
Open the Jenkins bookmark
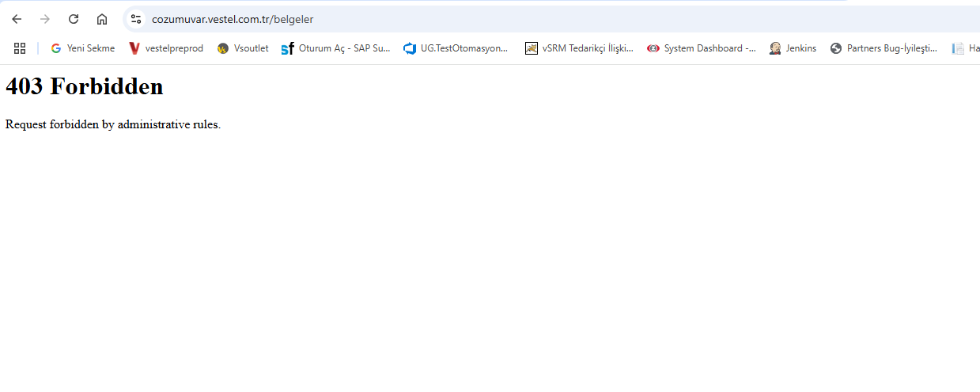tap(793, 48)
